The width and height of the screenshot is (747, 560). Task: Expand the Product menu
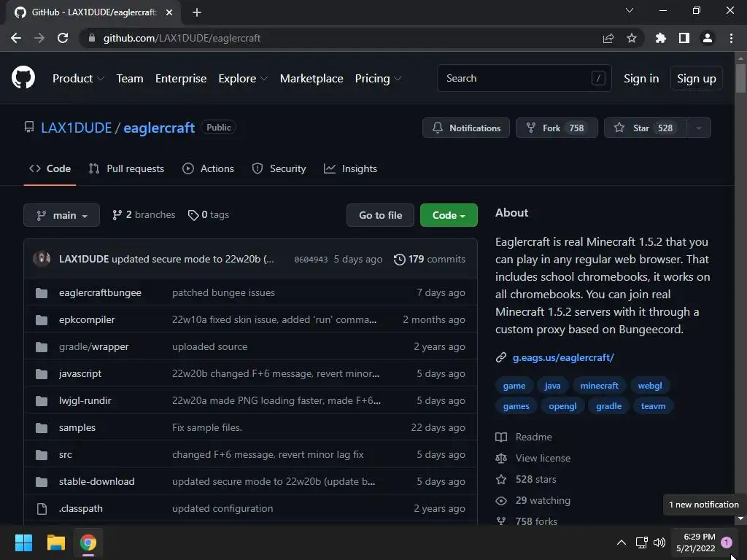pyautogui.click(x=78, y=79)
